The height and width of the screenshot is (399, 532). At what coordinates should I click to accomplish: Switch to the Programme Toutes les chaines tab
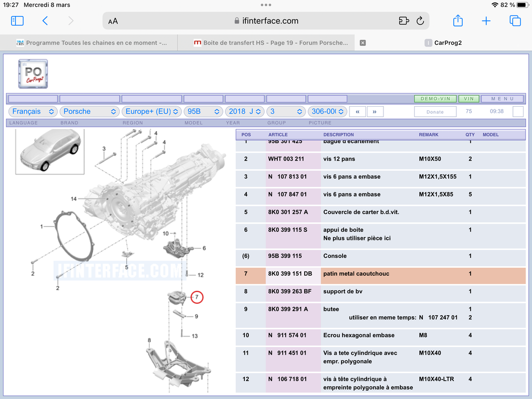tap(92, 43)
